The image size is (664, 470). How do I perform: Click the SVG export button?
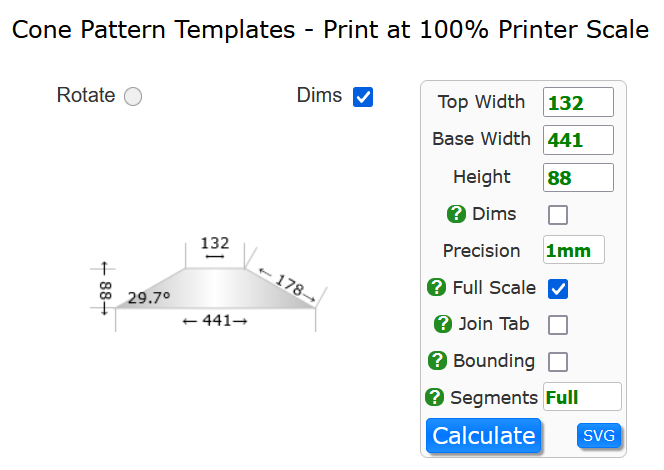pos(599,435)
